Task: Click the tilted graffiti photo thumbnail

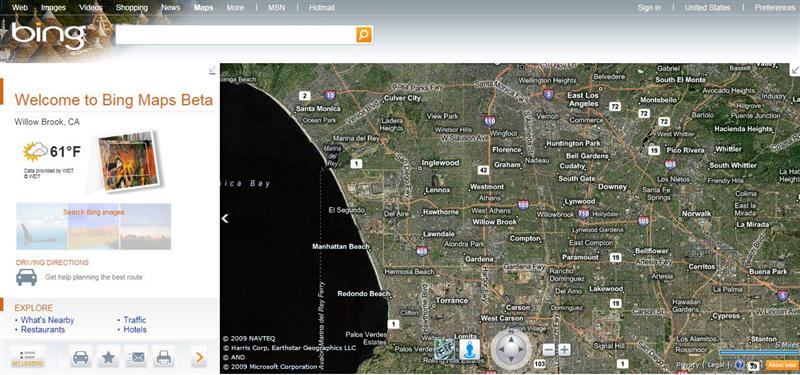Action: pyautogui.click(x=129, y=160)
